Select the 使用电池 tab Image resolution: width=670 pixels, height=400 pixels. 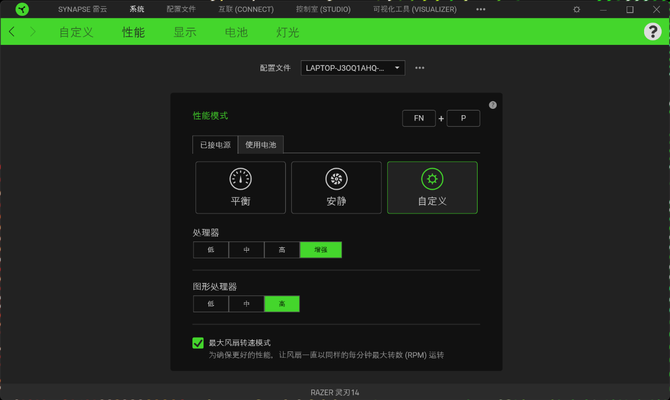click(261, 145)
